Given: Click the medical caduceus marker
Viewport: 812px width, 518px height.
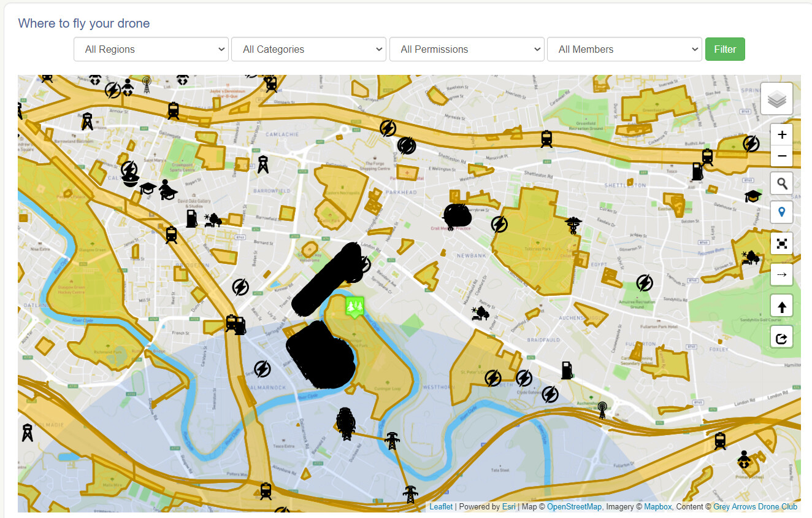Looking at the screenshot, I should tap(572, 225).
